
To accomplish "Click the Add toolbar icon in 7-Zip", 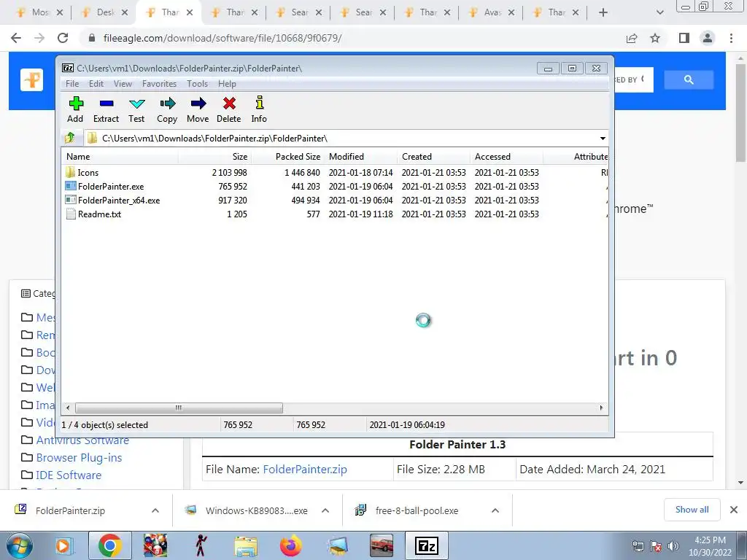I will pyautogui.click(x=75, y=109).
